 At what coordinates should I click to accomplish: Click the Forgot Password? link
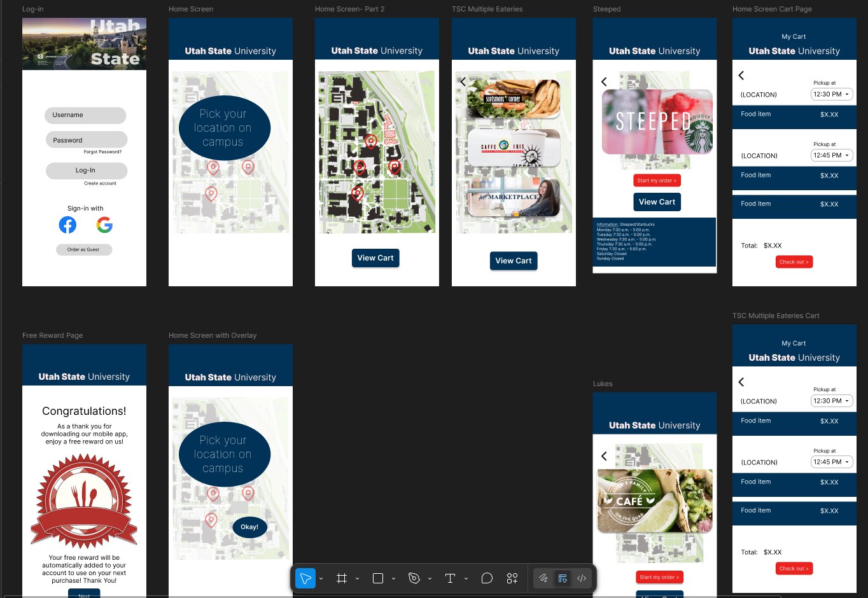tap(102, 152)
